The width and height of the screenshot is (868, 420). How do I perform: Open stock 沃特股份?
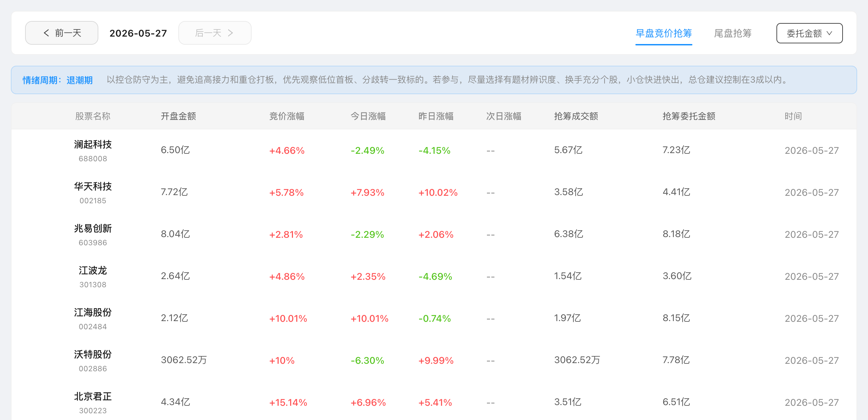[x=93, y=354]
